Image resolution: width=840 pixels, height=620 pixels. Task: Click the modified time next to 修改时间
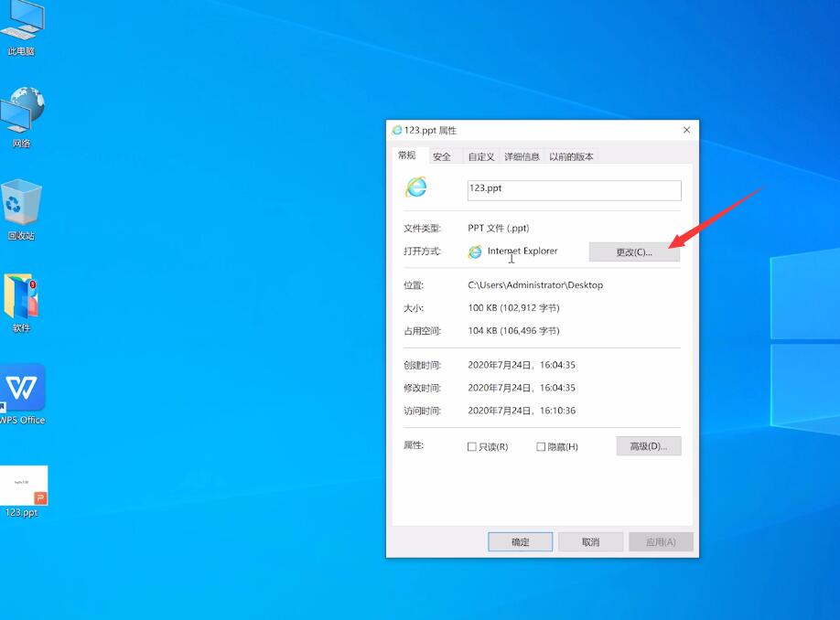click(522, 388)
